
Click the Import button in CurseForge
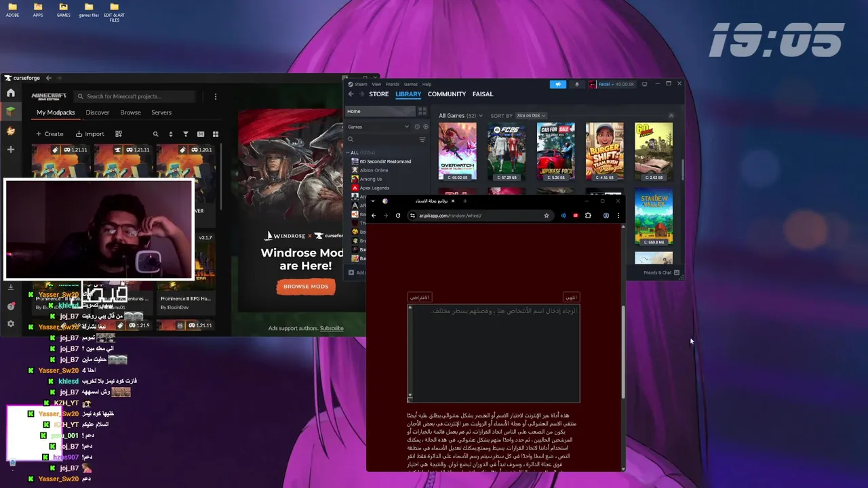90,134
